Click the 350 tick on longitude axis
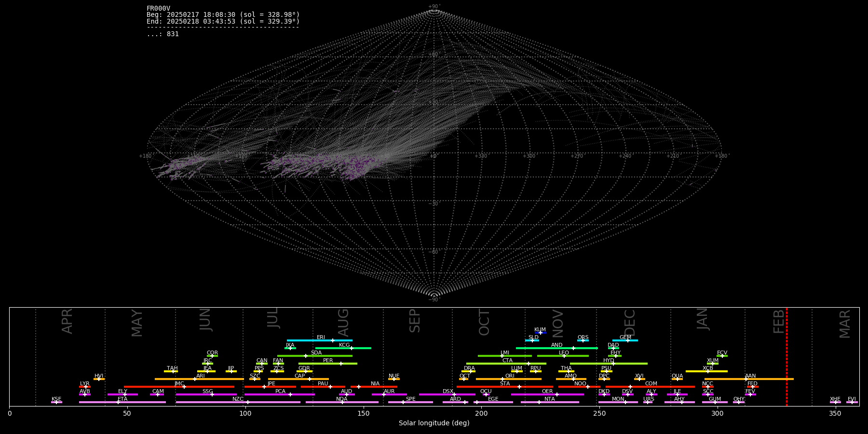Viewport: 868px width, 434px height. [836, 413]
